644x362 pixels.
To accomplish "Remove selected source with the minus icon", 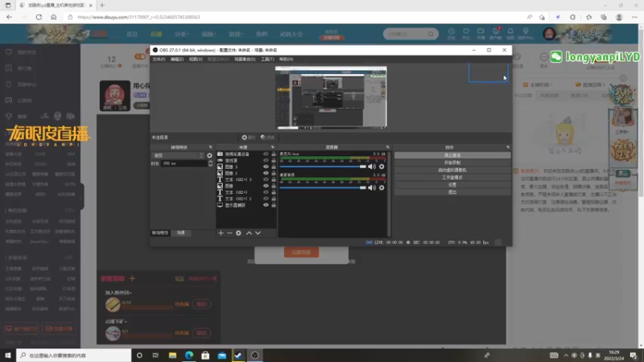I will (229, 233).
